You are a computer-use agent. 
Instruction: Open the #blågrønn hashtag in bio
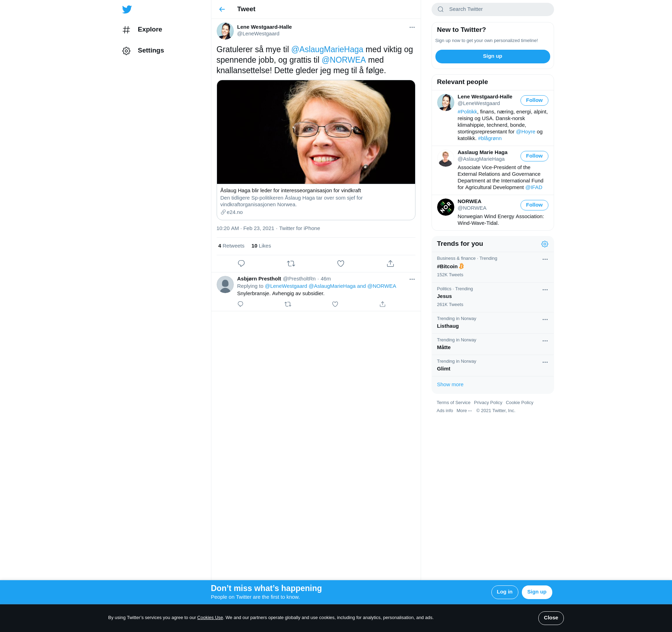click(x=490, y=139)
